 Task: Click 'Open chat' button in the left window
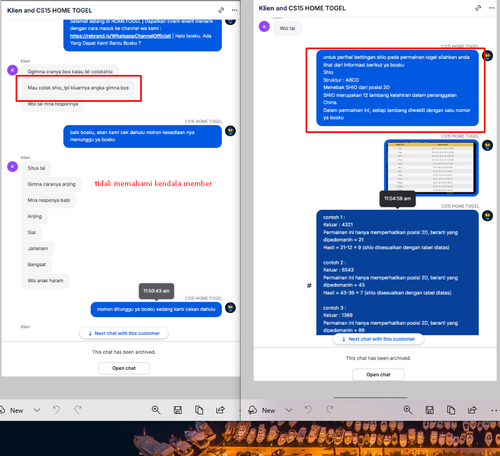tap(124, 368)
